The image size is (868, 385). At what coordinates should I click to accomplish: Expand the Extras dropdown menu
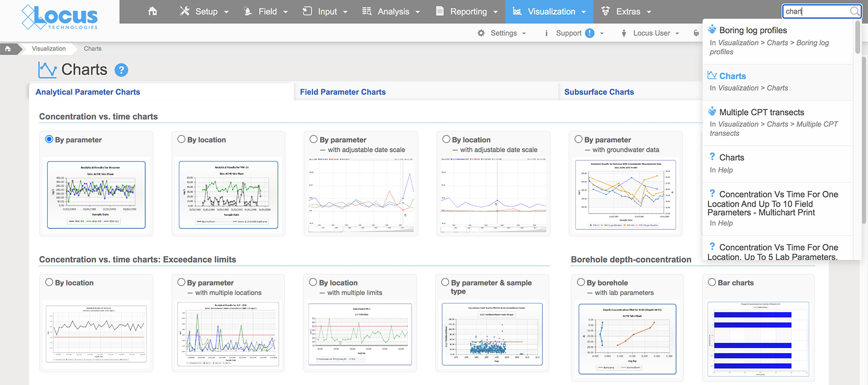coord(649,12)
